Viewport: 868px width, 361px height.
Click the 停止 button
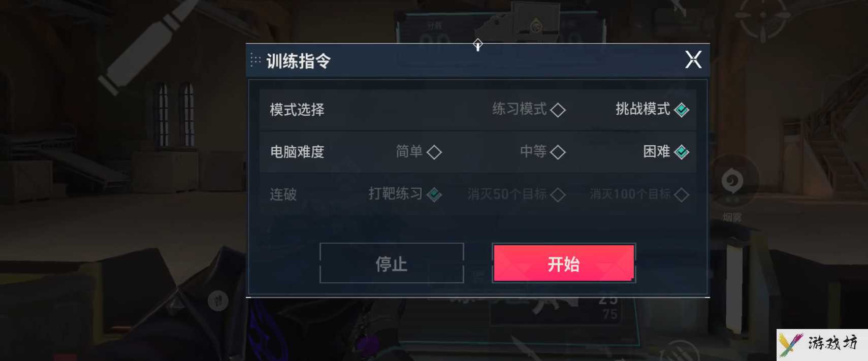(392, 263)
